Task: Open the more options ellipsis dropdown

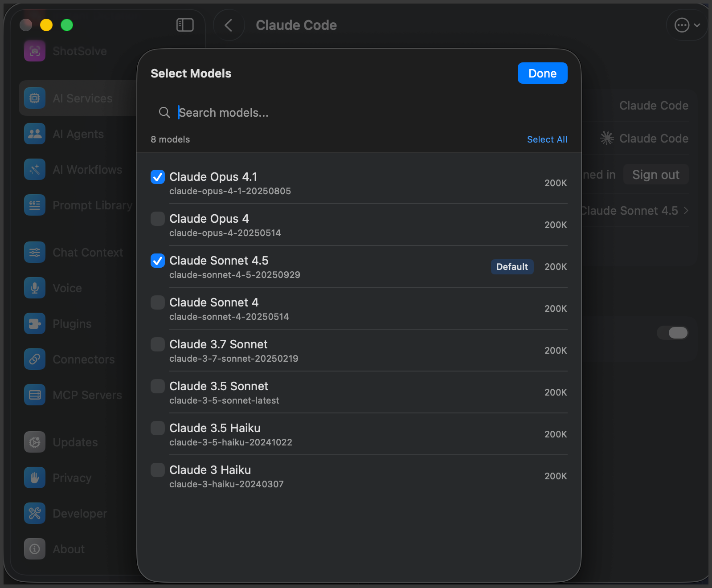Action: (687, 25)
